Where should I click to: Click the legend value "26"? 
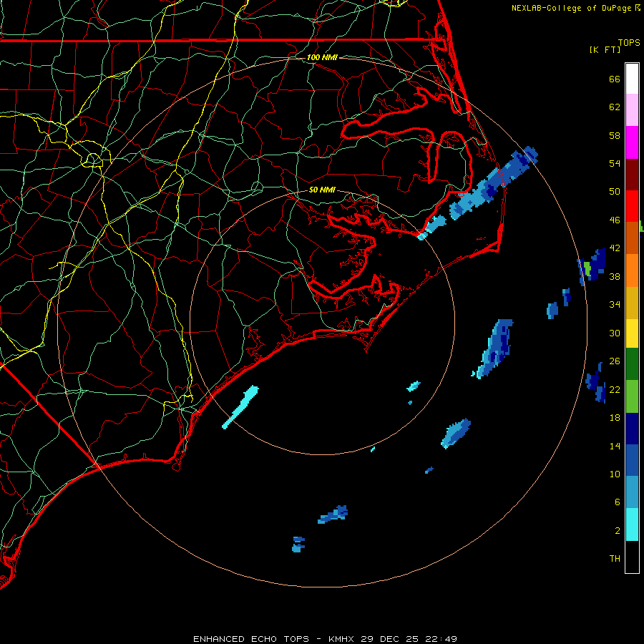(615, 361)
